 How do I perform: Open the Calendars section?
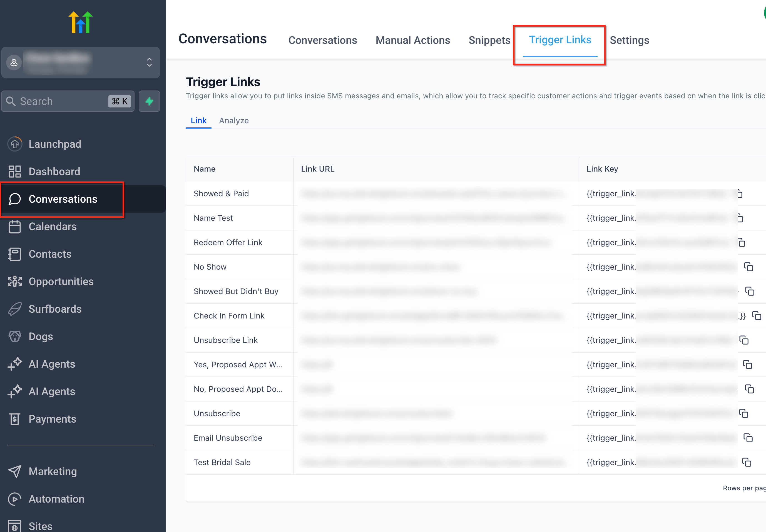point(52,226)
